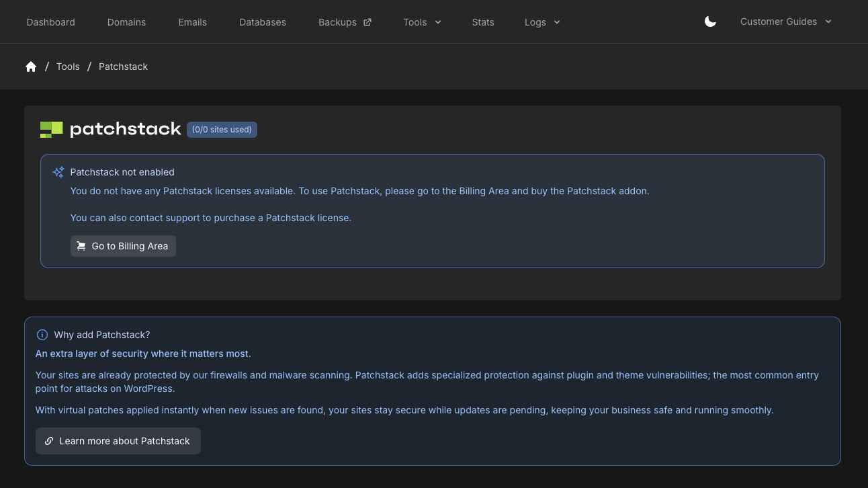
Task: Go to Databases
Action: point(263,22)
